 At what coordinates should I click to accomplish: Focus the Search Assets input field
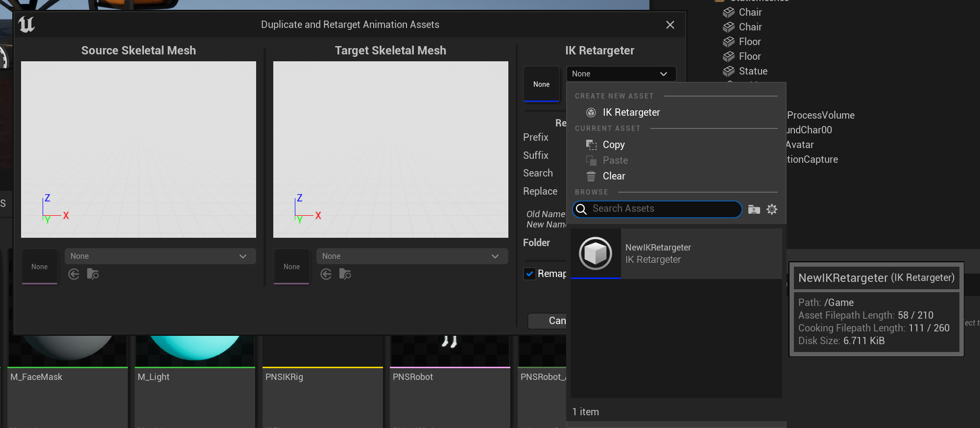[x=657, y=209]
